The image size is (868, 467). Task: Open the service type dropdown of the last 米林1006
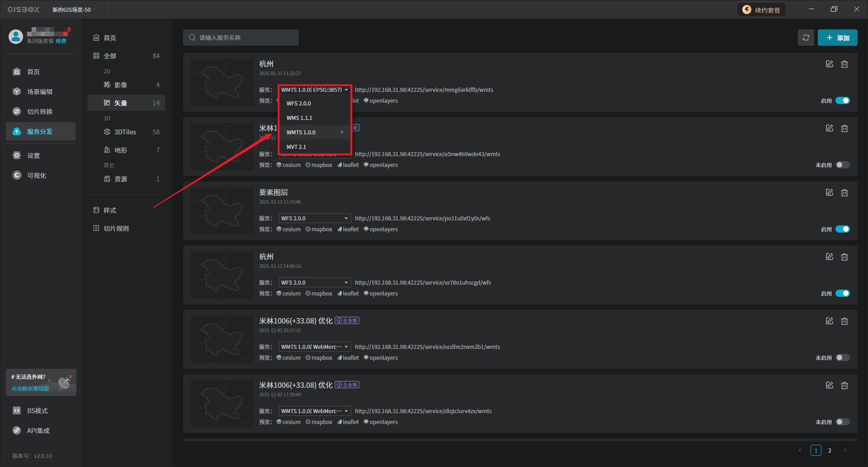tap(315, 411)
